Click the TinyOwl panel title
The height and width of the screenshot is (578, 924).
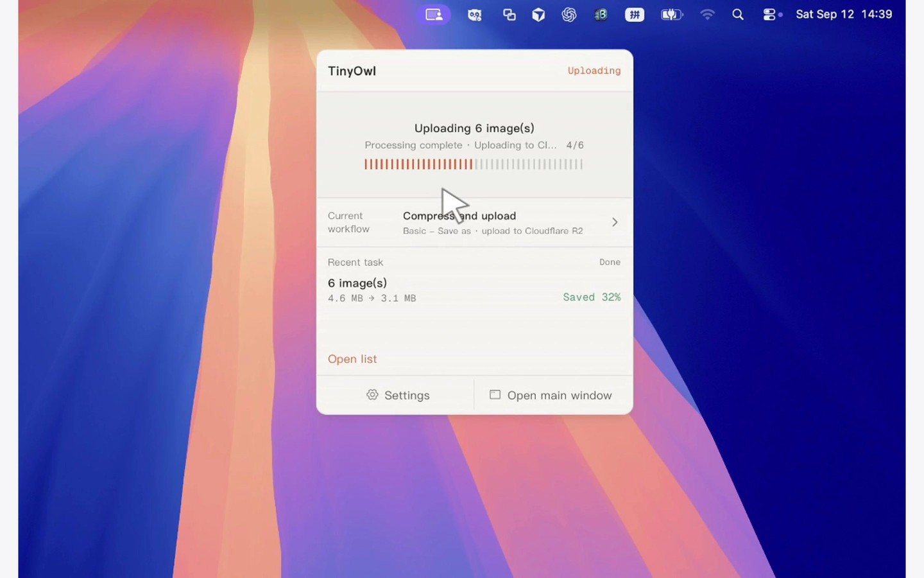pos(352,71)
